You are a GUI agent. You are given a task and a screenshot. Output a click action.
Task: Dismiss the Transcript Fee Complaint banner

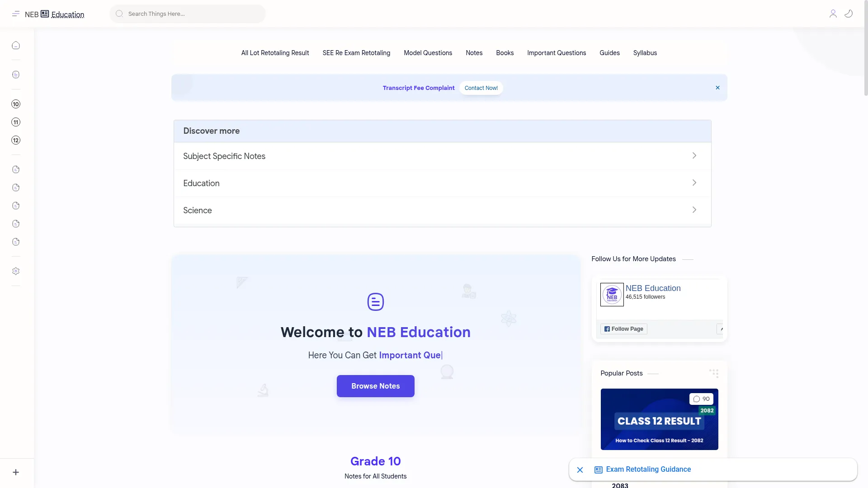tap(717, 88)
